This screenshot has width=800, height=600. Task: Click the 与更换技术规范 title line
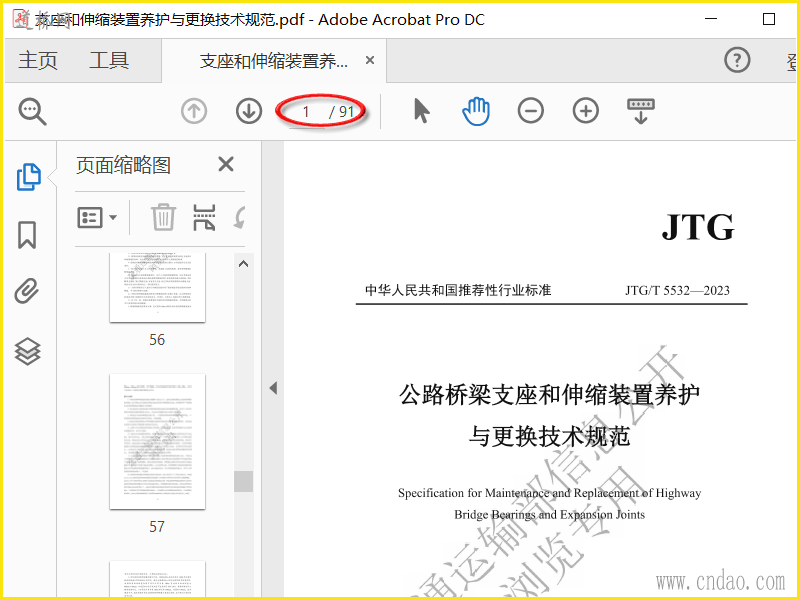[x=549, y=436]
